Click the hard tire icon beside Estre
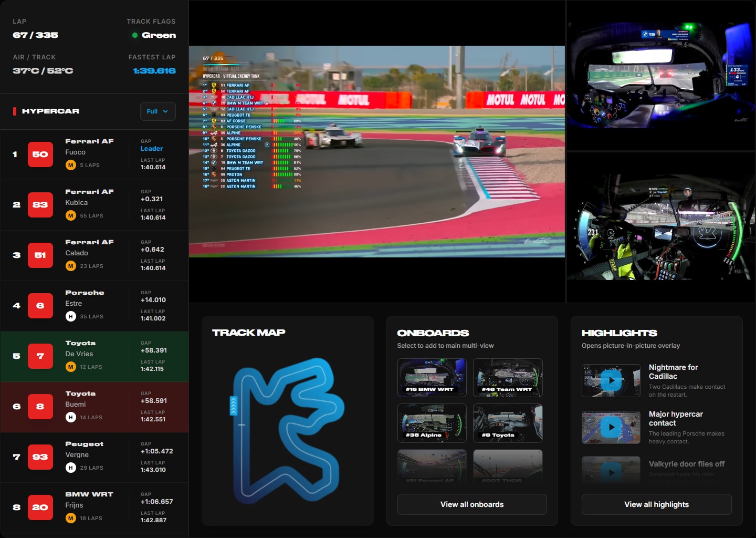 (70, 316)
